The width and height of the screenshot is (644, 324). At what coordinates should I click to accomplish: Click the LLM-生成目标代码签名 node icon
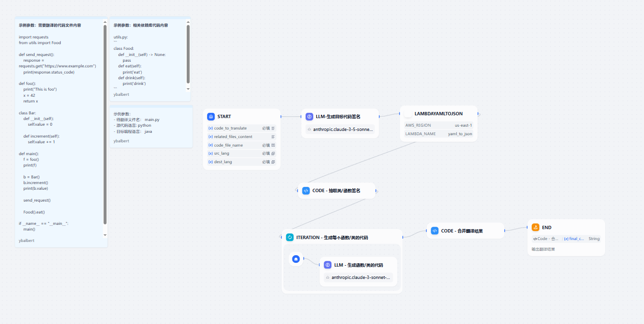[309, 117]
